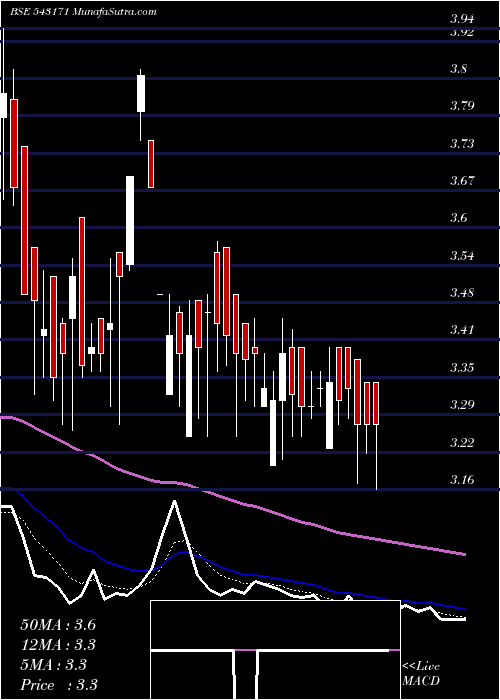This screenshot has width=500, height=700.
Task: Click the 3.41 price axis label
Action: (462, 330)
